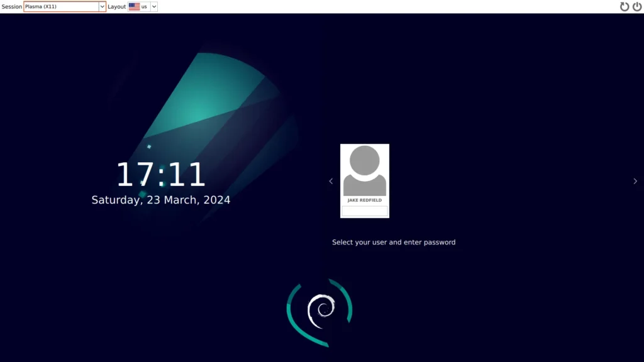The height and width of the screenshot is (362, 644).
Task: Click "Select your user and enter password" message
Action: [x=394, y=242]
